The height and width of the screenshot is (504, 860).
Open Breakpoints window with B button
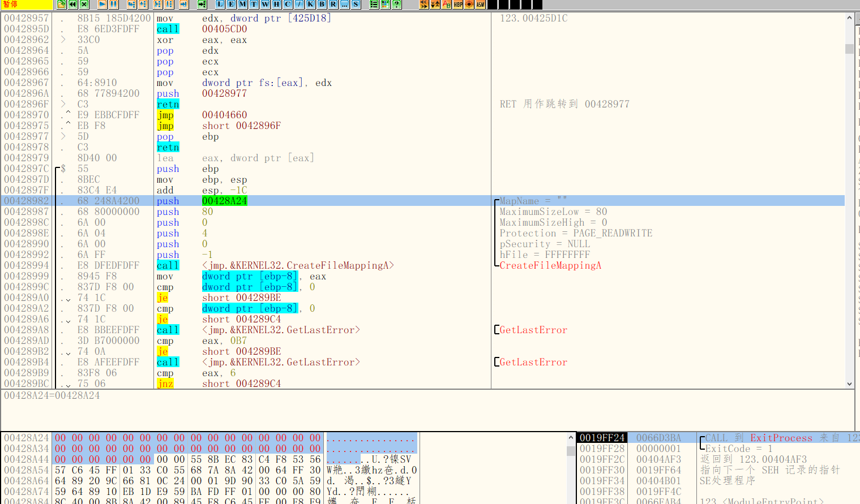tap(322, 5)
